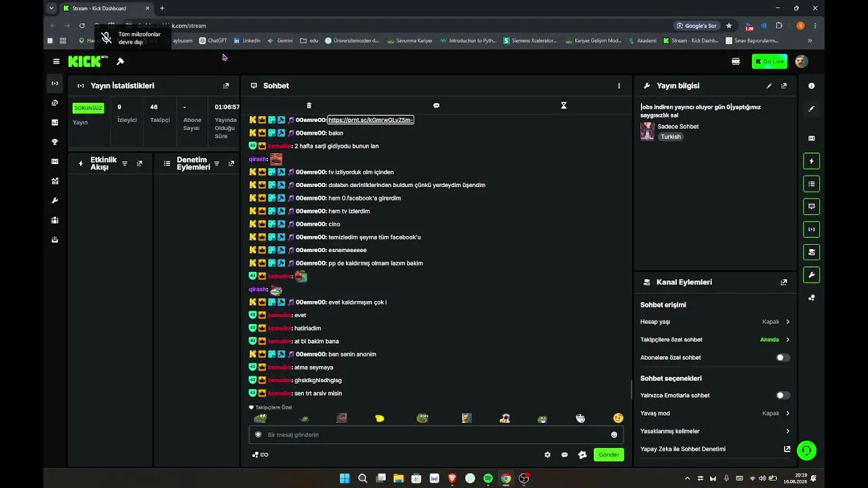Open the emoji picker in the message box
This screenshot has width=868, height=488.
pyautogui.click(x=614, y=435)
